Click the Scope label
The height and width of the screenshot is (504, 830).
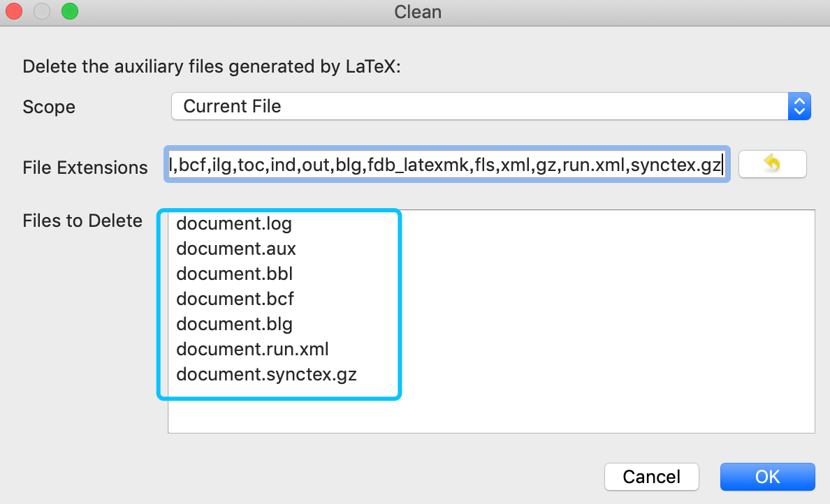pyautogui.click(x=49, y=108)
